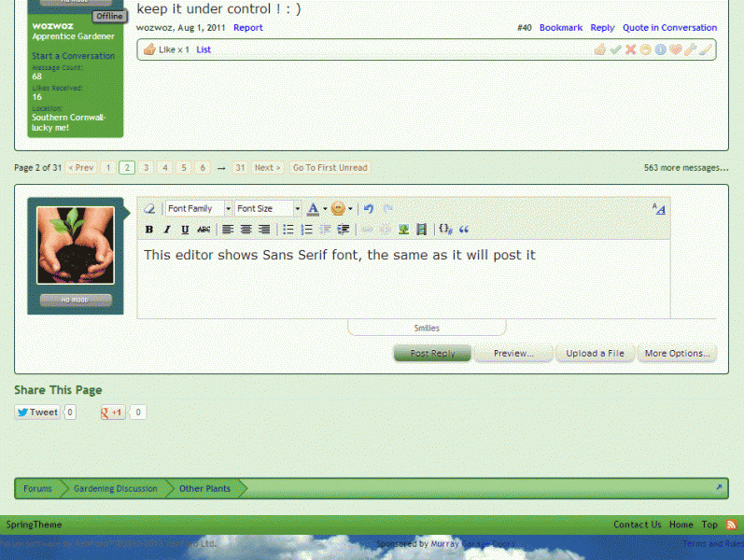Screen dimensions: 744x560
Task: Toggle strikethrough ABC formatting
Action: click(204, 230)
